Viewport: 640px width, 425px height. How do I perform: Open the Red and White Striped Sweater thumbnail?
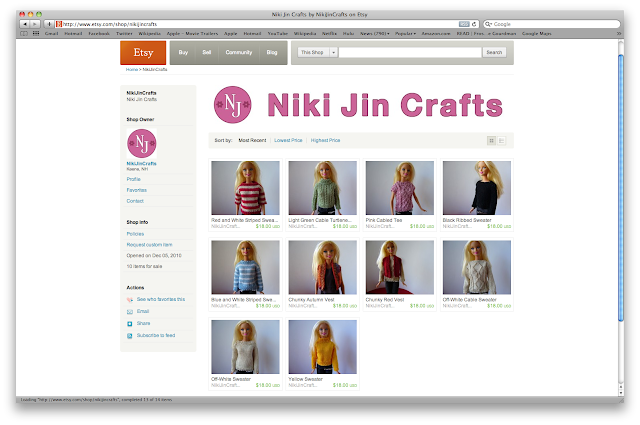coord(245,188)
